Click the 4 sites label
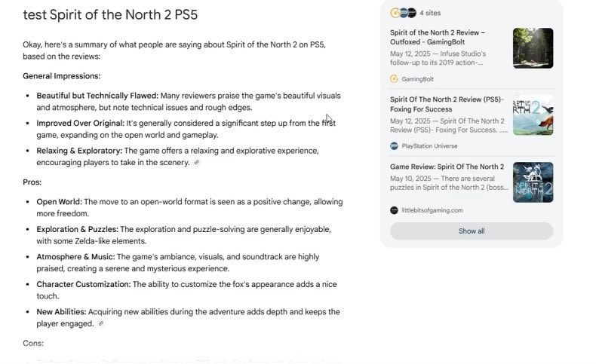596x364 pixels. click(x=432, y=13)
